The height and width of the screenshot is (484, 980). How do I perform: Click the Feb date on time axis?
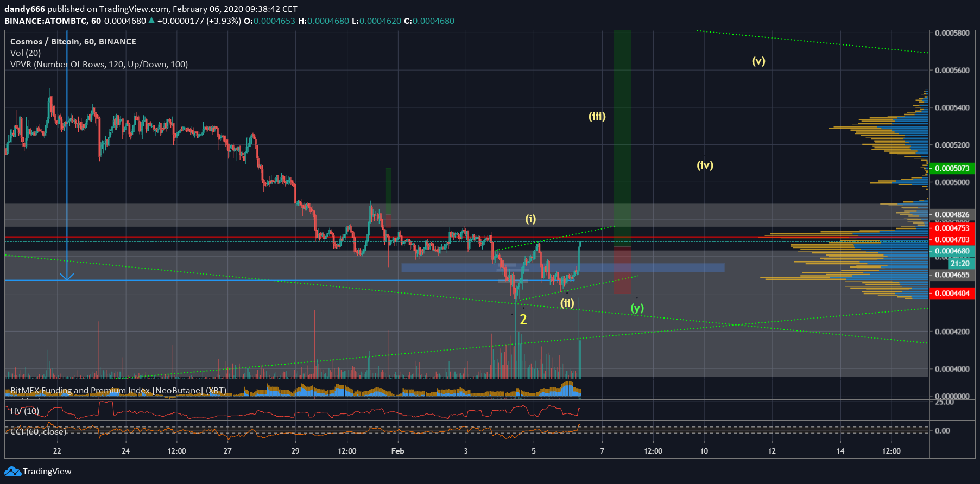(398, 451)
